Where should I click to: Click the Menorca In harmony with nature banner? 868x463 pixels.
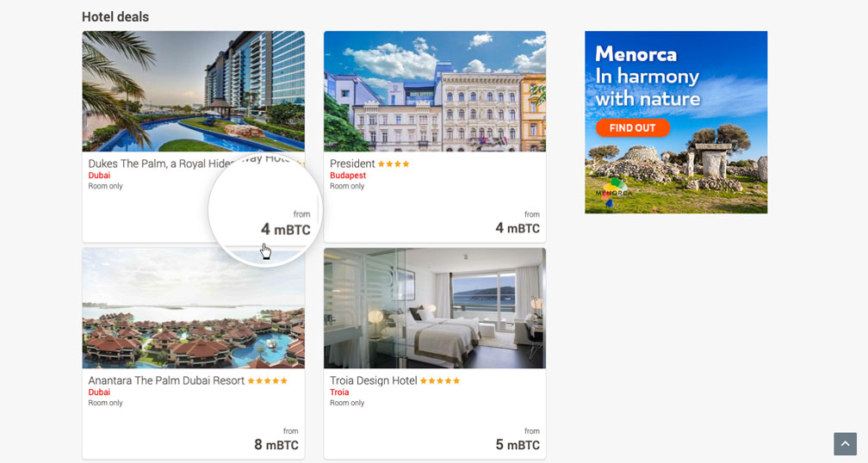676,122
